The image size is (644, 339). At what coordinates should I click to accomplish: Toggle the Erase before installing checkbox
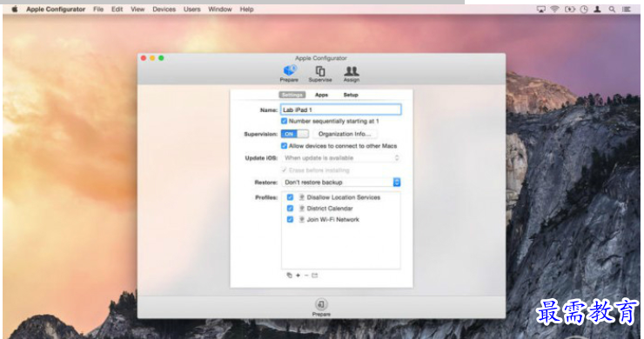tap(284, 169)
